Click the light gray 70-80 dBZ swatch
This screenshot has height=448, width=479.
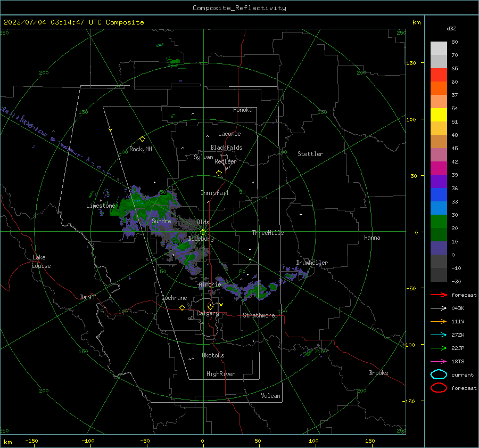439,48
